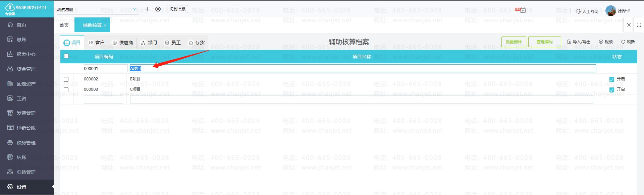The height and width of the screenshot is (195, 644).
Task: Click the 税务管理 sidebar icon
Action: click(10, 142)
